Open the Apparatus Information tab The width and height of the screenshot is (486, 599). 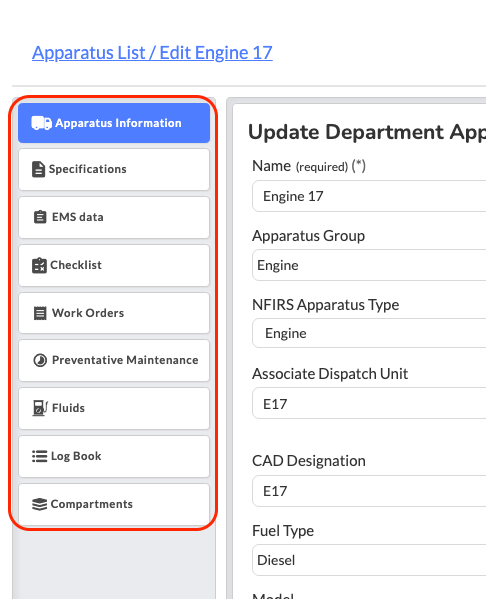pyautogui.click(x=114, y=123)
